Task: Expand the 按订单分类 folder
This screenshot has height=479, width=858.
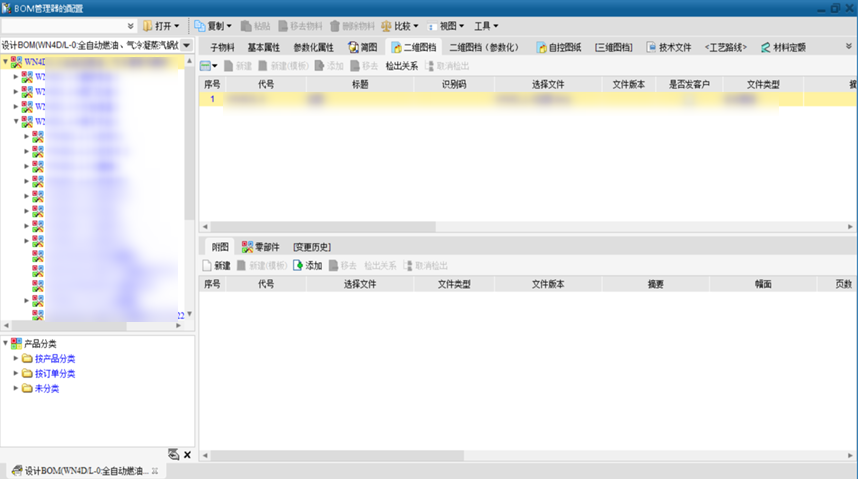Action: point(16,373)
